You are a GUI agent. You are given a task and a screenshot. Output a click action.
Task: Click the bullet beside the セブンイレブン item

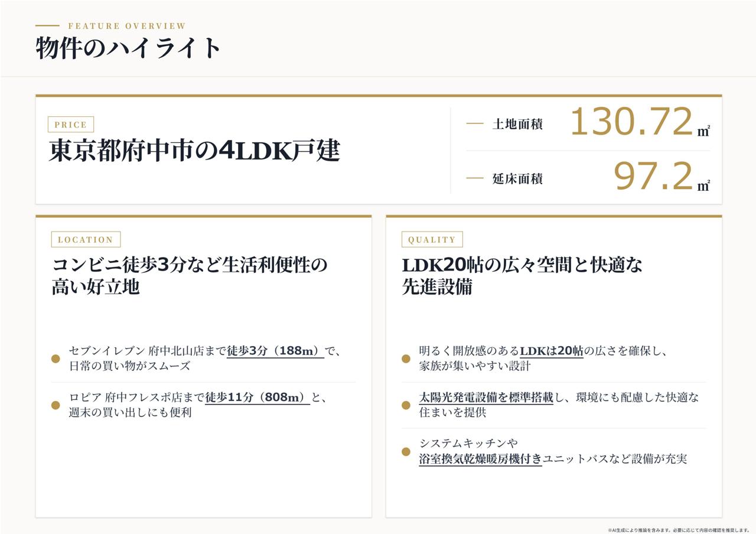(x=56, y=359)
